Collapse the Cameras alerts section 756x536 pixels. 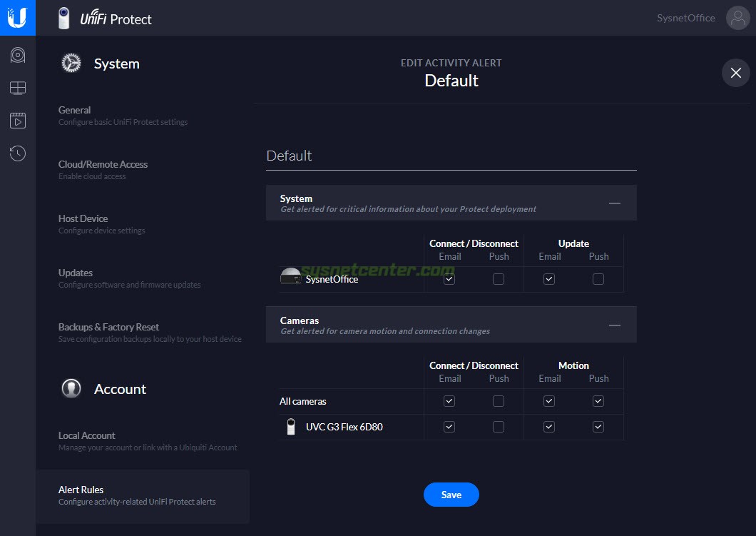tap(615, 325)
